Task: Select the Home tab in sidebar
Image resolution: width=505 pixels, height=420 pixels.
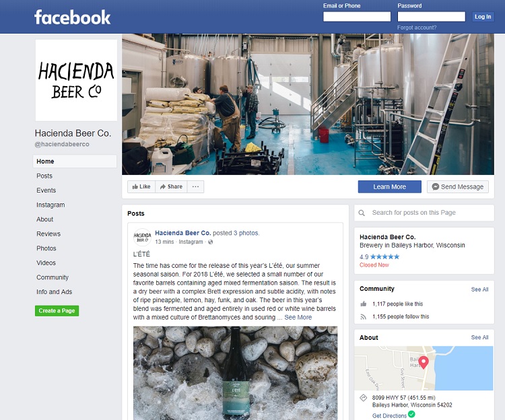Action: point(75,162)
